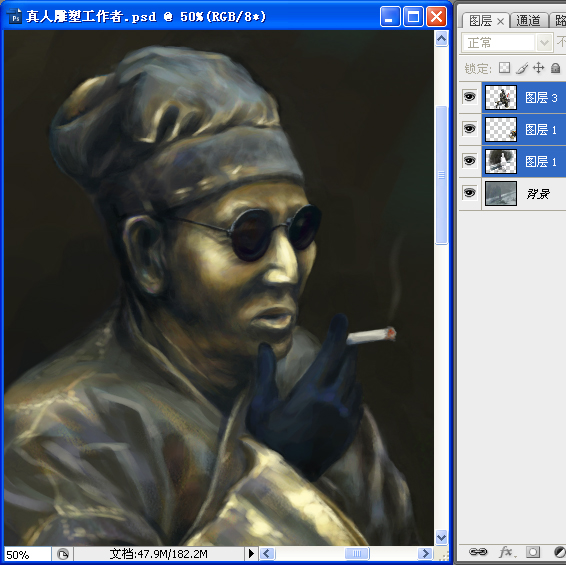Click horizontal scrollbar left arrow

267,553
